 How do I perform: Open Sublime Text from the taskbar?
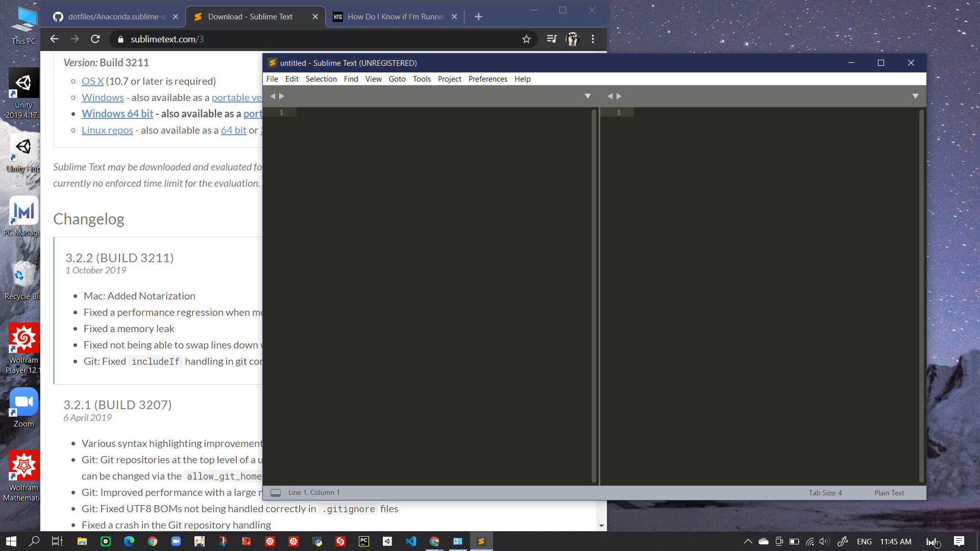tap(481, 541)
